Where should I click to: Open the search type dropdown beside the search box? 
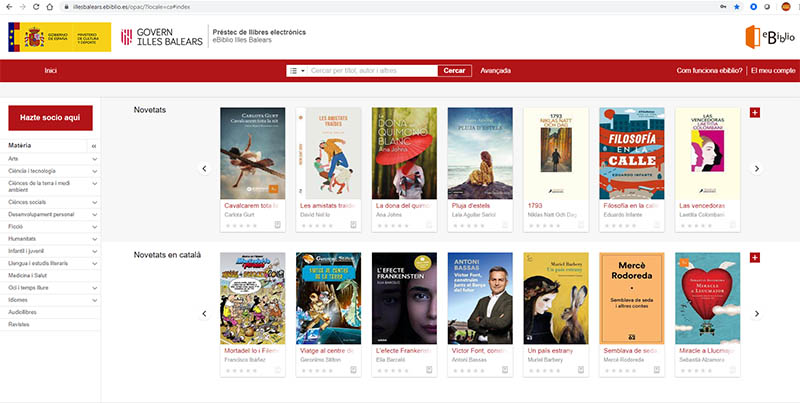tap(297, 71)
